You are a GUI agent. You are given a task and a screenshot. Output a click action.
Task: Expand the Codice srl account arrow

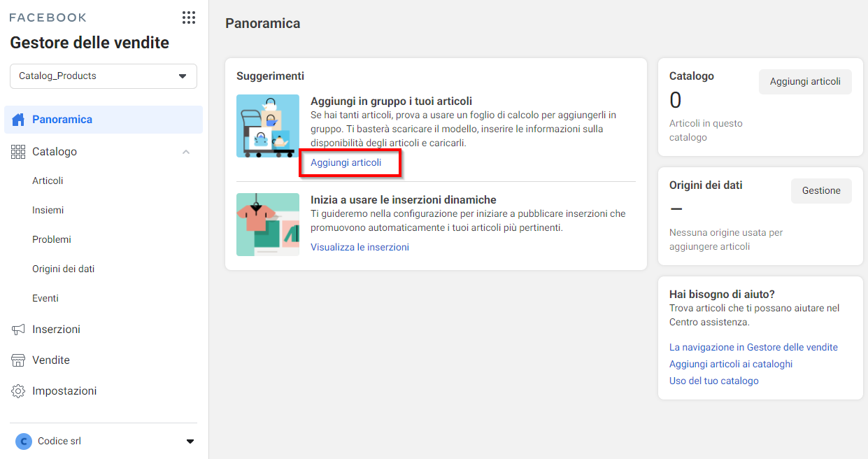pos(190,442)
